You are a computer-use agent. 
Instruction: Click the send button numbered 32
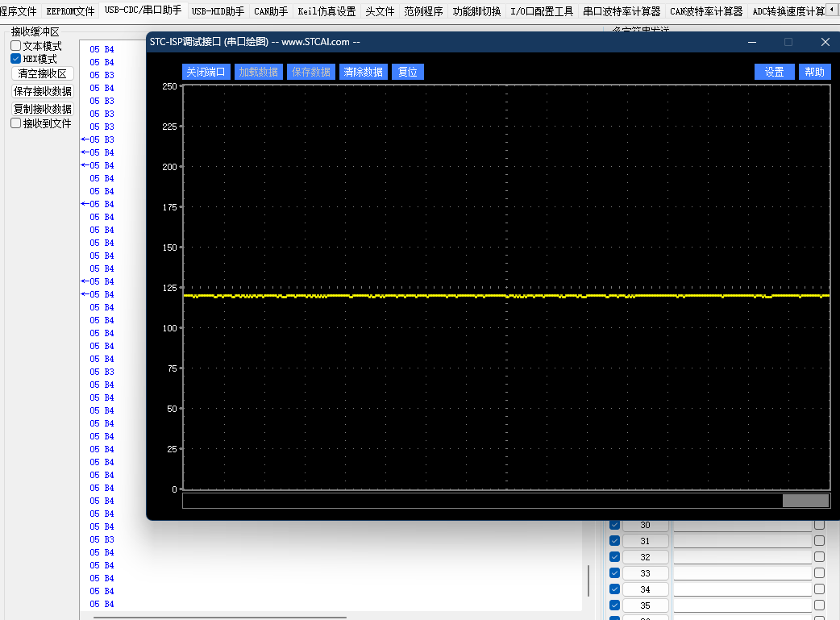pos(645,557)
